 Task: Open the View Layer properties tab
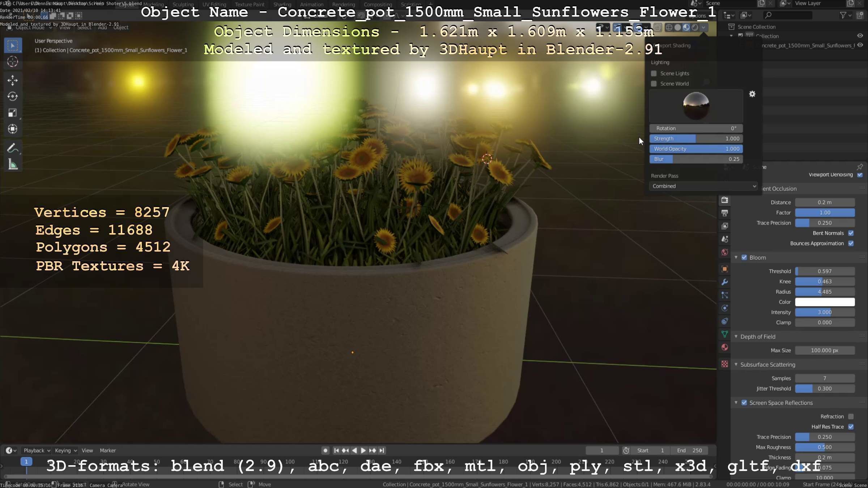click(x=725, y=226)
